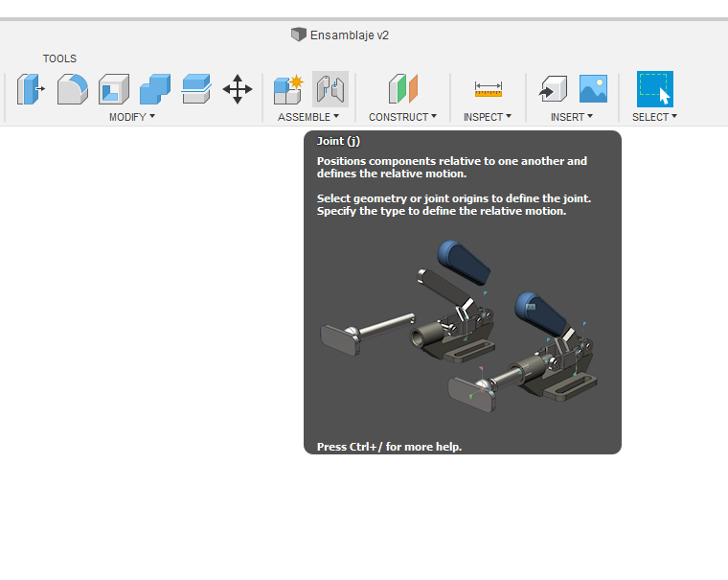The width and height of the screenshot is (728, 580).
Task: Create a New Component
Action: pos(288,89)
